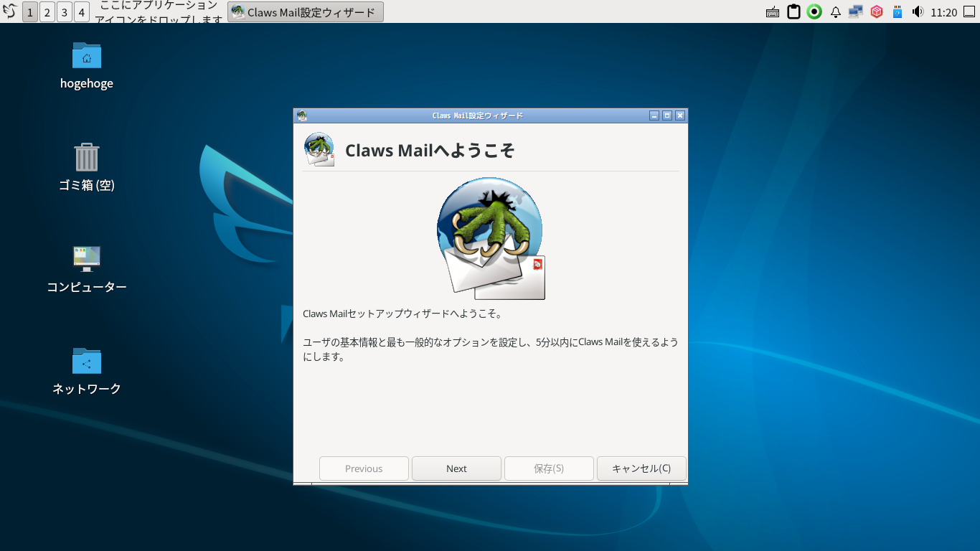Open the network connections tray icon
Image resolution: width=980 pixels, height=551 pixels.
click(855, 11)
